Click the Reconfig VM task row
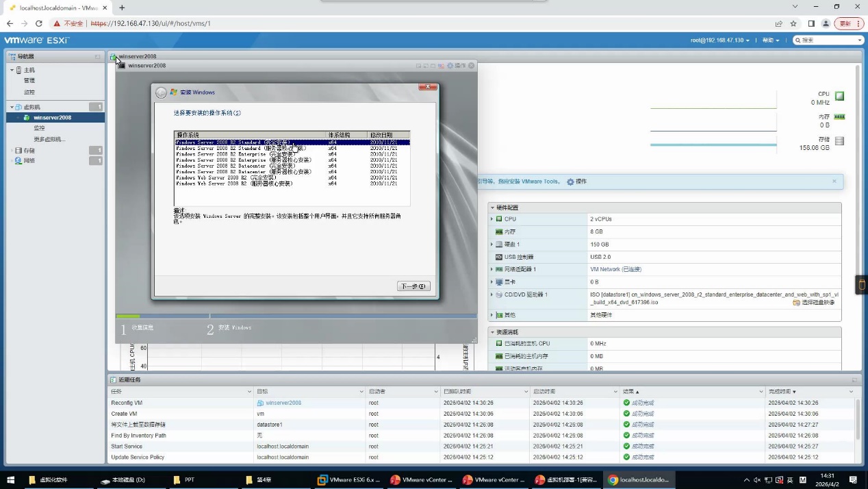The width and height of the screenshot is (868, 489). 481,403
